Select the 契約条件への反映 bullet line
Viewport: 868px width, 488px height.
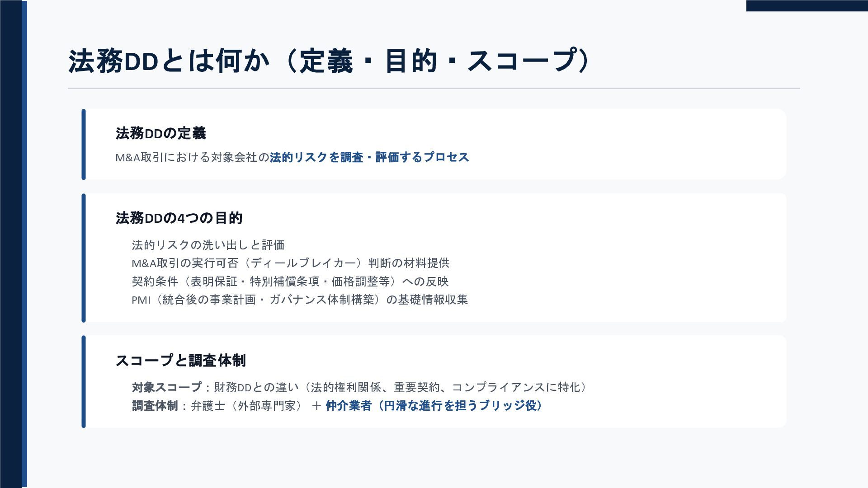click(x=290, y=282)
